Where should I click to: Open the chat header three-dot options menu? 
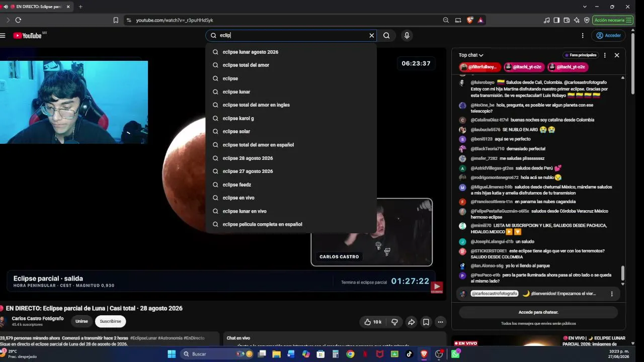(605, 55)
